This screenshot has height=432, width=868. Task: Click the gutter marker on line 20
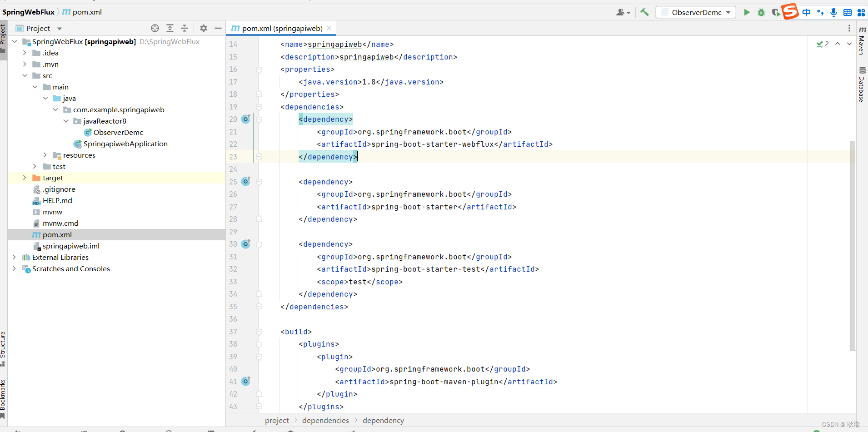click(246, 119)
